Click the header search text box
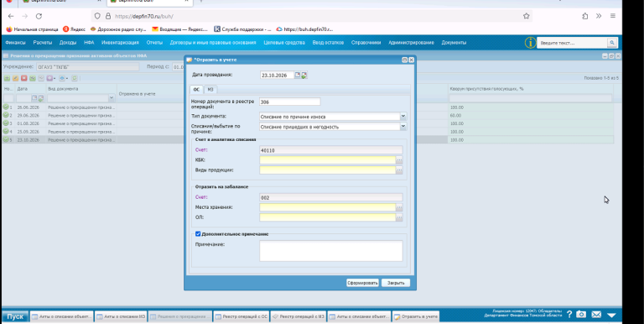 click(572, 43)
